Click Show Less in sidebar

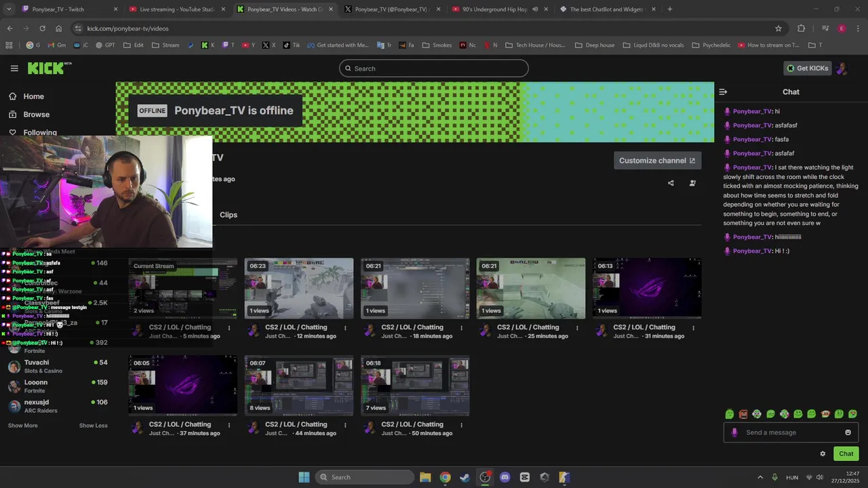[x=93, y=426]
